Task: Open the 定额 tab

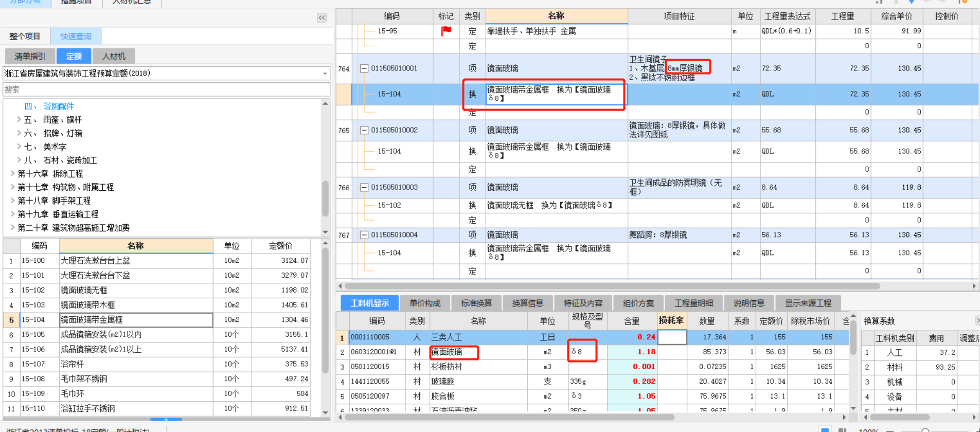Action: point(74,56)
